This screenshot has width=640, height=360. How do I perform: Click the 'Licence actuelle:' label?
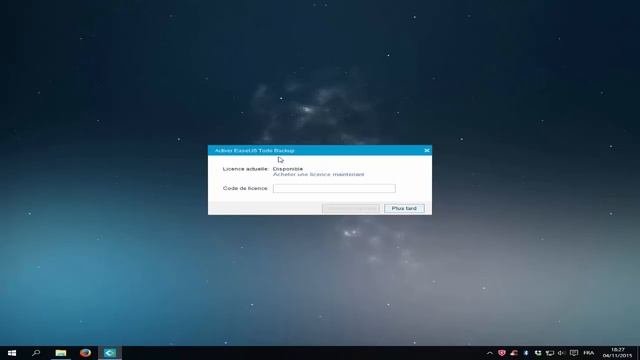[246, 169]
